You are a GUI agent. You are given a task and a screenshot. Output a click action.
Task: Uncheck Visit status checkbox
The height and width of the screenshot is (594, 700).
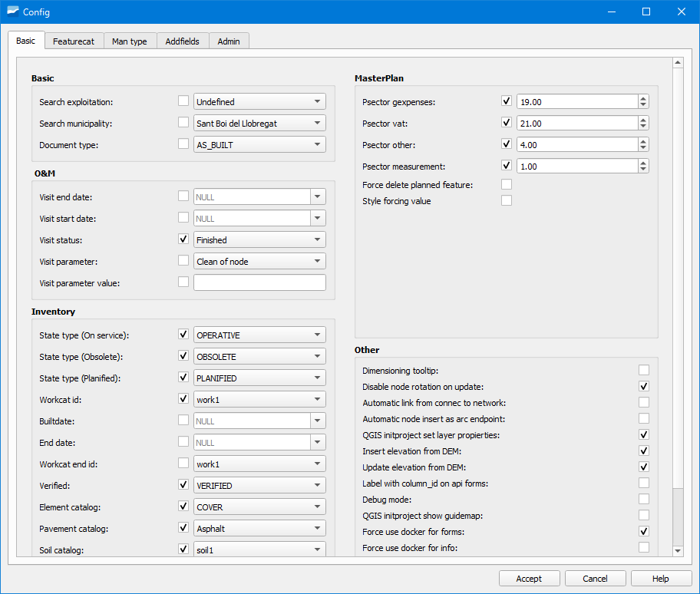click(183, 239)
